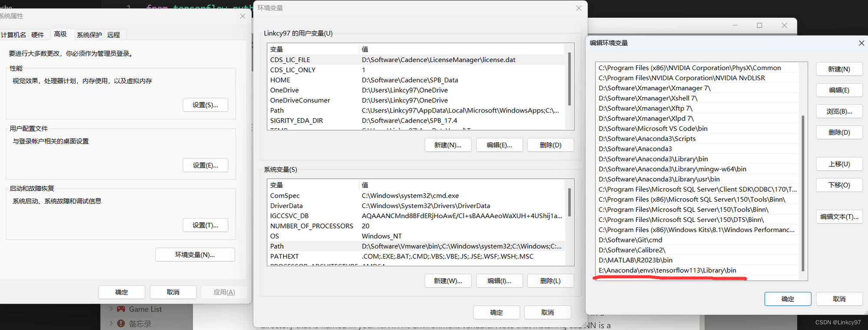The width and height of the screenshot is (868, 330).
Task: Click 上移(U) to move entry up
Action: pyautogui.click(x=839, y=164)
